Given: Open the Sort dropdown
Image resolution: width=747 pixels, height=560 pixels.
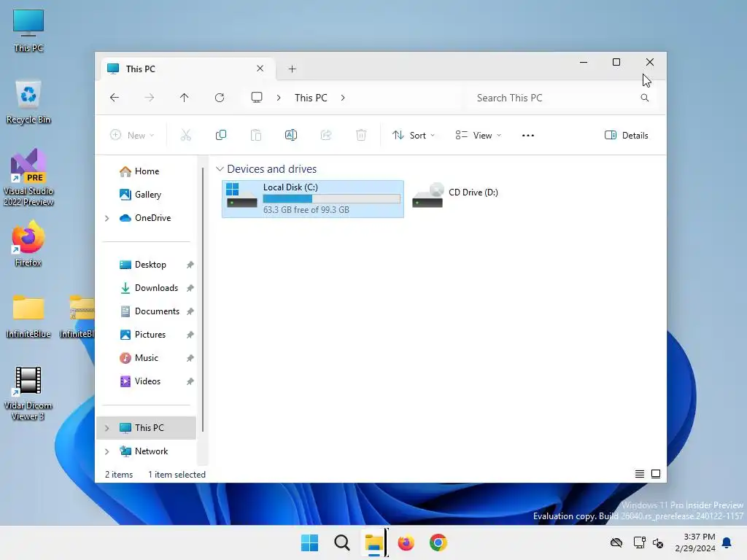Looking at the screenshot, I should coord(414,135).
